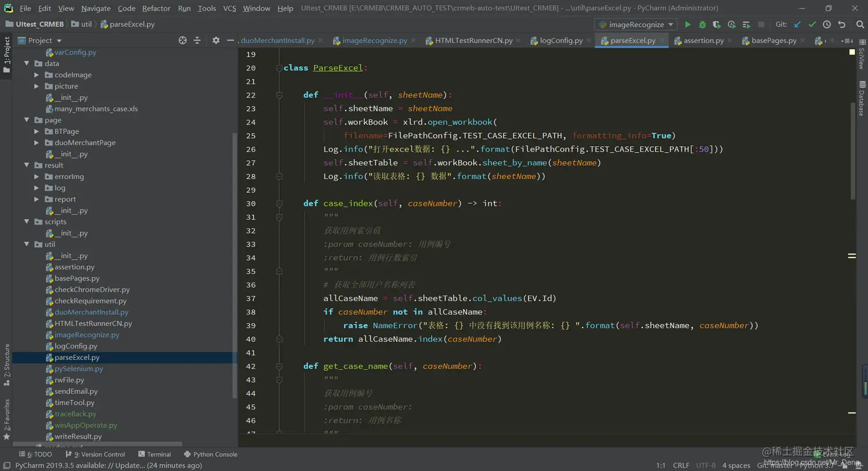Image resolution: width=868 pixels, height=471 pixels.
Task: Collapse all in Project panel
Action: click(x=197, y=41)
